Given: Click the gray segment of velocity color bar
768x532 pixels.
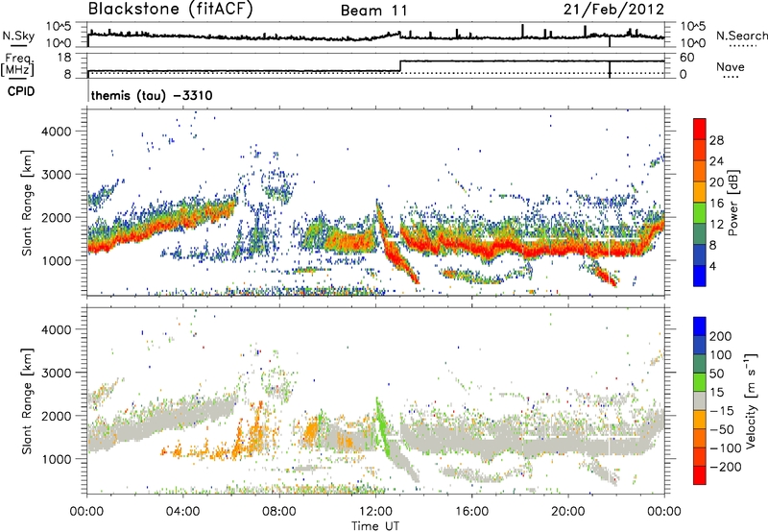Looking at the screenshot, I should [700, 400].
